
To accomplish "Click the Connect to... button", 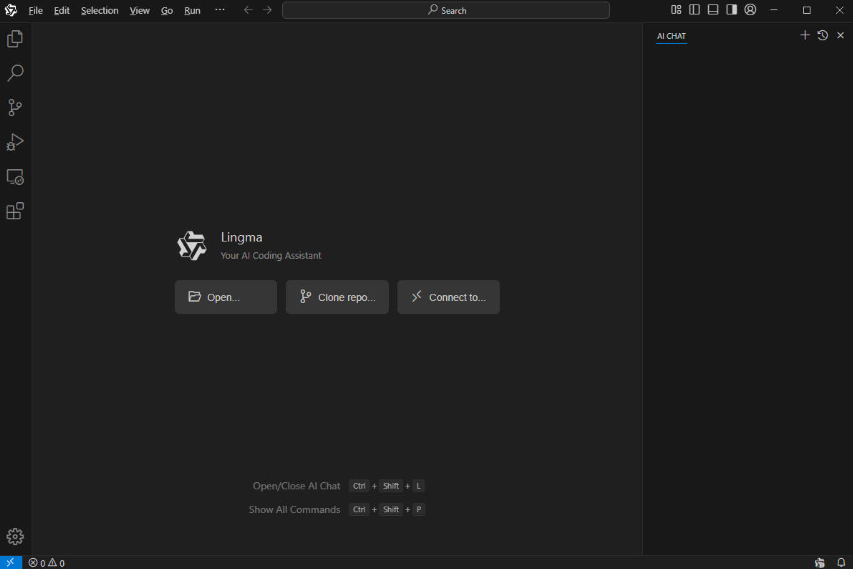I will [x=448, y=297].
